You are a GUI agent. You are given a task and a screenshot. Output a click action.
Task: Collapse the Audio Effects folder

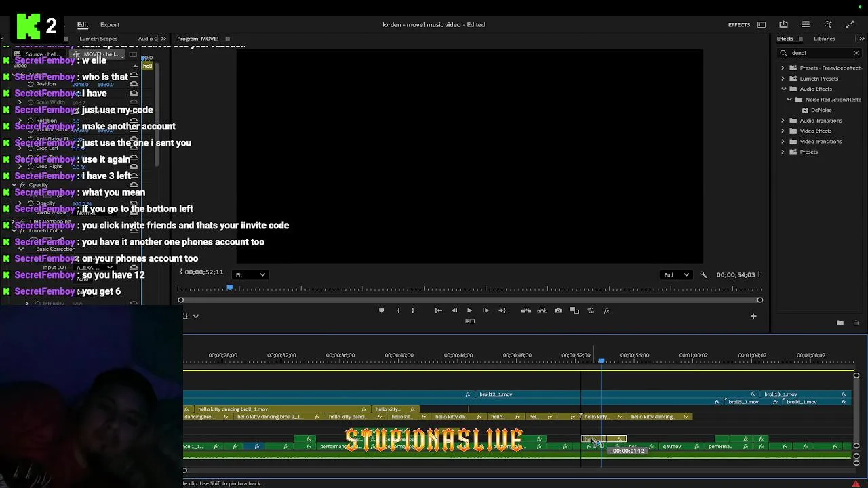[783, 89]
